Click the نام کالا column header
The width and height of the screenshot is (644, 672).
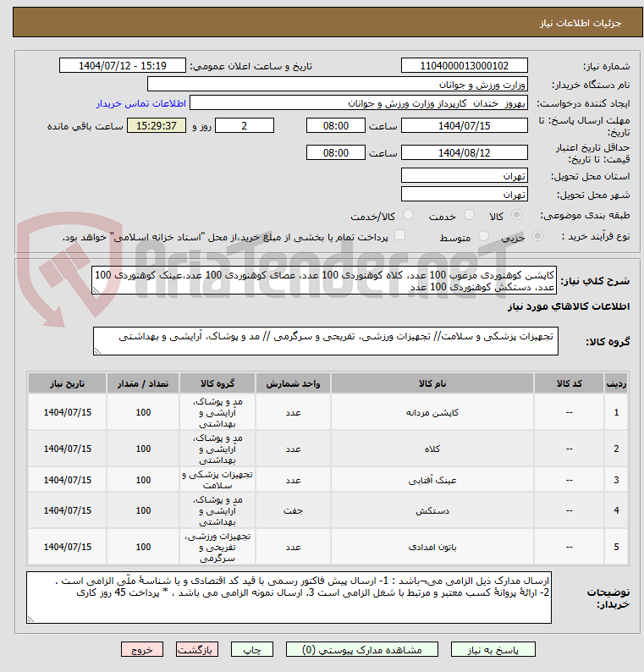coord(432,383)
